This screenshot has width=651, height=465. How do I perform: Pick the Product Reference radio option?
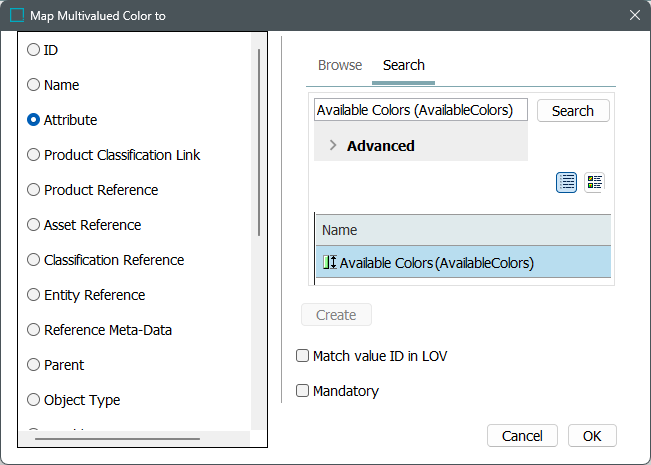33,190
